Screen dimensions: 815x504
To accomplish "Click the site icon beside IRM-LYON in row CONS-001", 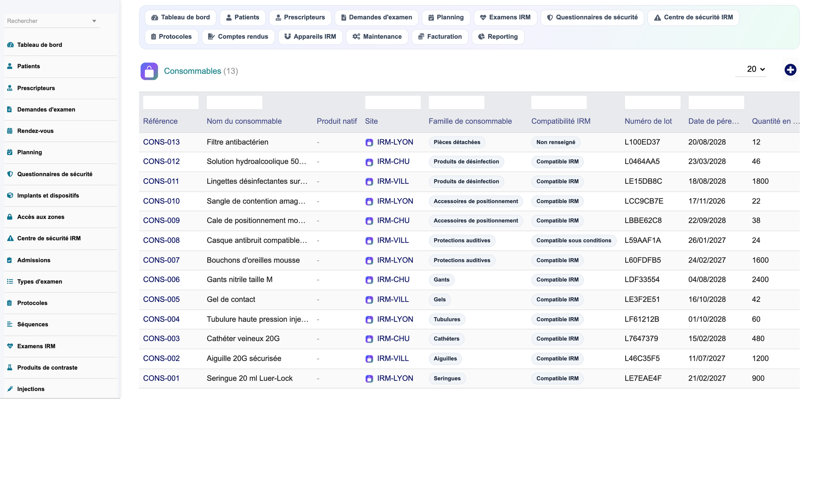I will (369, 378).
